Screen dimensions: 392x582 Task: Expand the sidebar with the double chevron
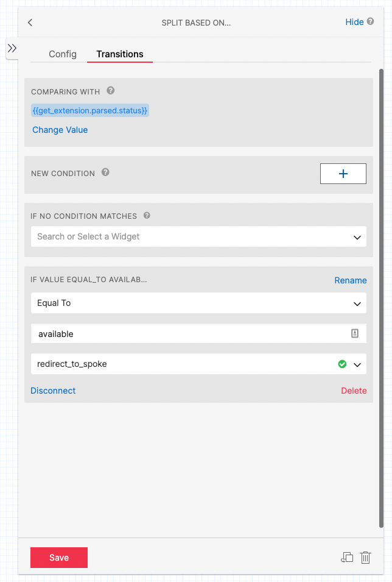[x=12, y=48]
